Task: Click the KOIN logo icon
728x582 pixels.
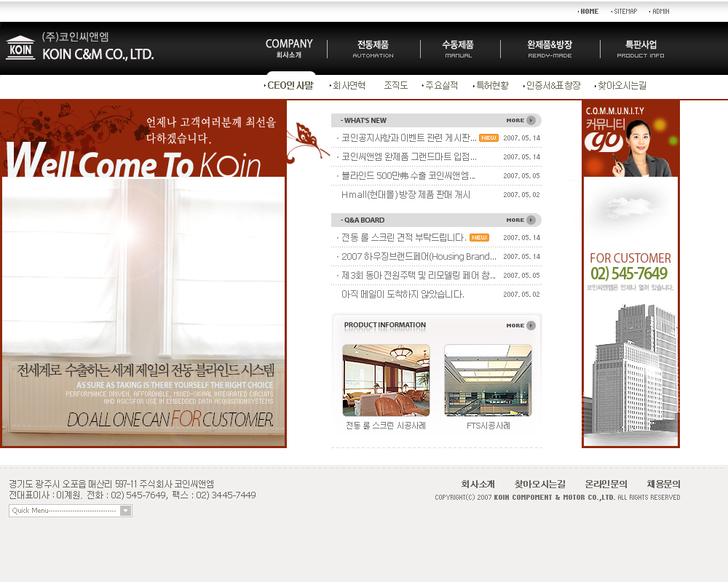Action: click(20, 47)
